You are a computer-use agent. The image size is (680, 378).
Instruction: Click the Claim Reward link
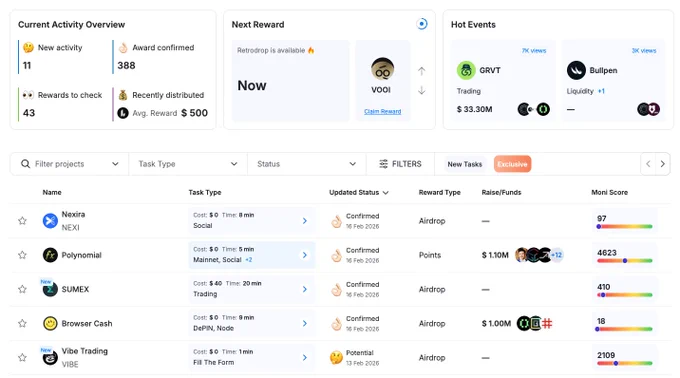[382, 111]
